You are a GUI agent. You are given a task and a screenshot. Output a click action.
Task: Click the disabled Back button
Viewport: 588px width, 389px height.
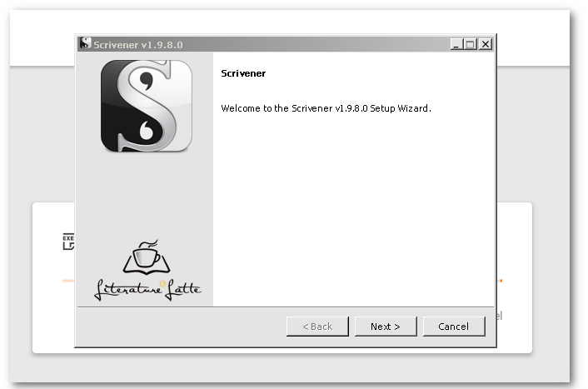(x=317, y=327)
